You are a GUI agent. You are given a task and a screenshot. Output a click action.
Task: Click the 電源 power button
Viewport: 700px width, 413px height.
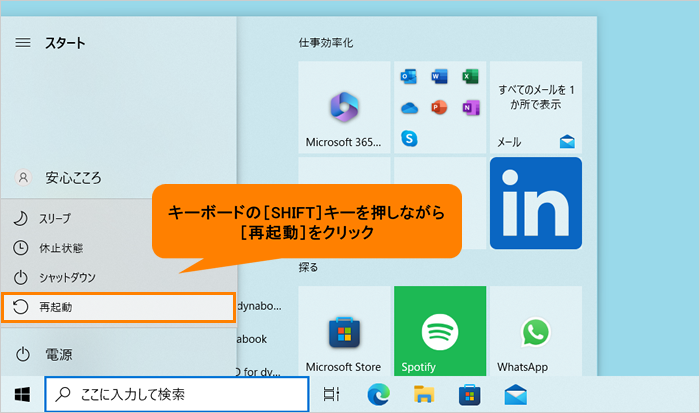118,355
